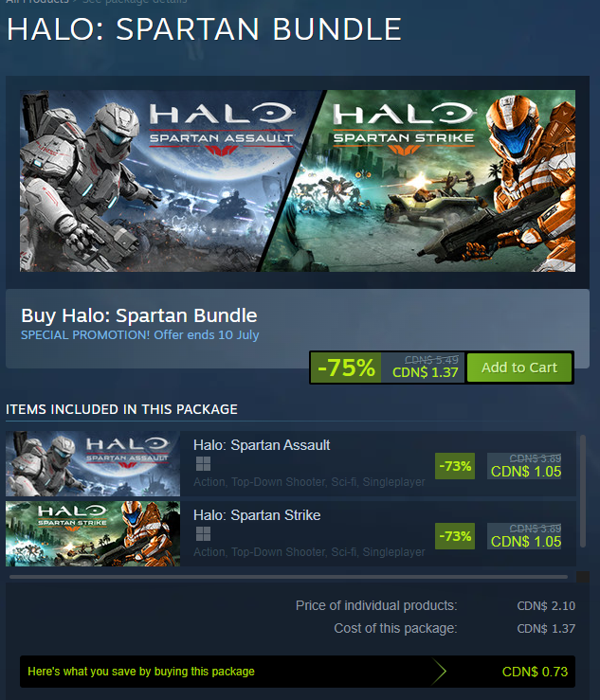Click the horizontal scrollbar below the package items
This screenshot has width=600, height=700.
point(288,577)
